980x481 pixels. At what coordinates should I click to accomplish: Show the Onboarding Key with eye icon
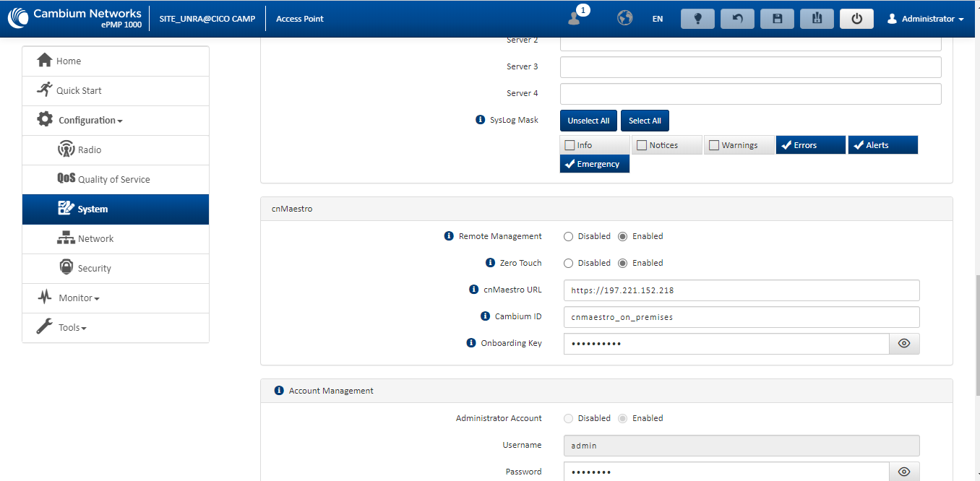903,343
